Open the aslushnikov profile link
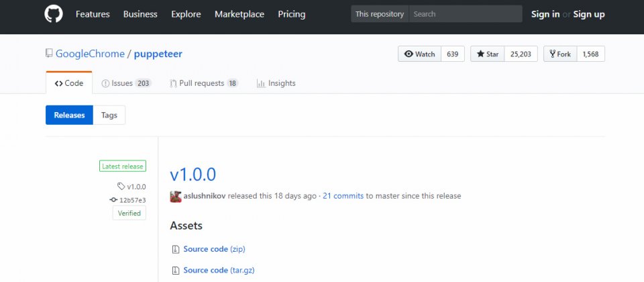The height and width of the screenshot is (282, 644). (205, 196)
